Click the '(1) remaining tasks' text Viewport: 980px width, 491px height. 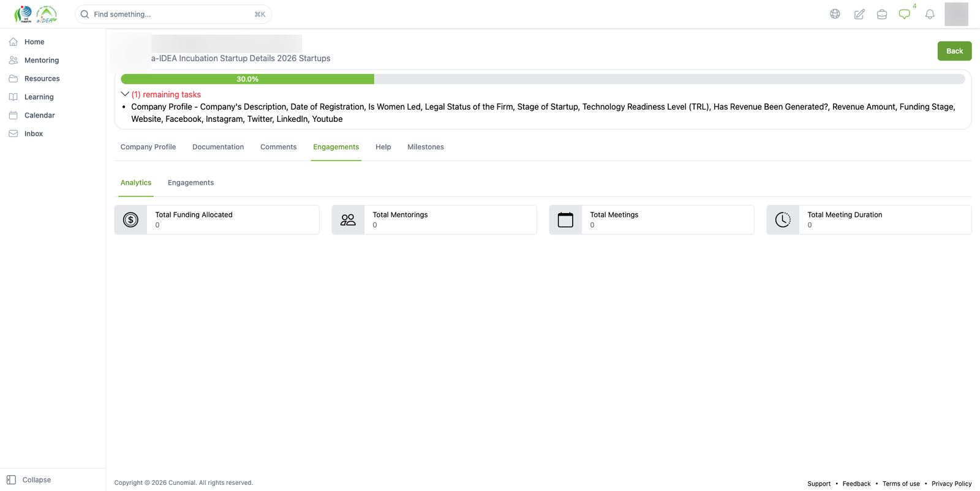pos(166,94)
